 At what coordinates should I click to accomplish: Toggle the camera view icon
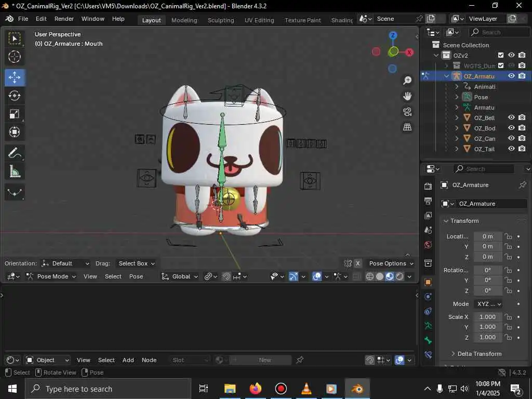407,112
